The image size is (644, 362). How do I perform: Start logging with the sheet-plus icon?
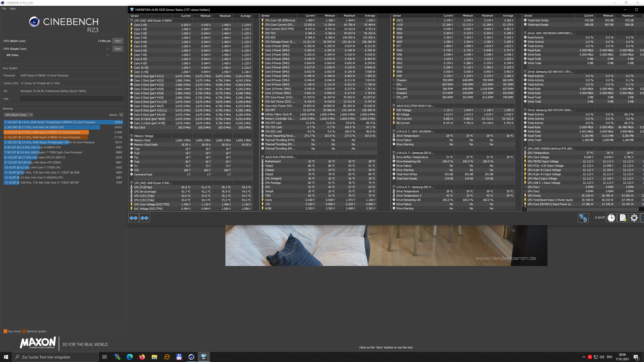tap(623, 218)
